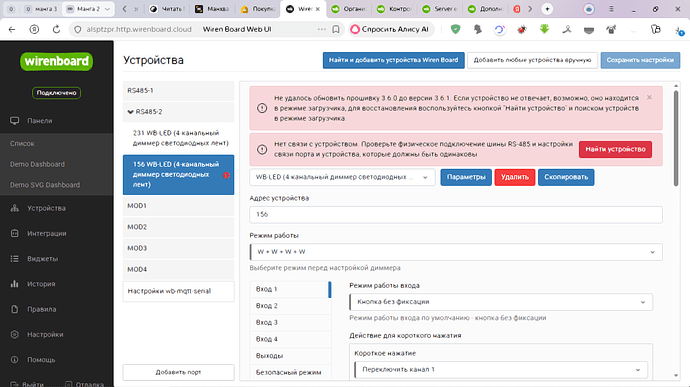
Task: Click the green shield protection icon
Action: click(x=455, y=29)
